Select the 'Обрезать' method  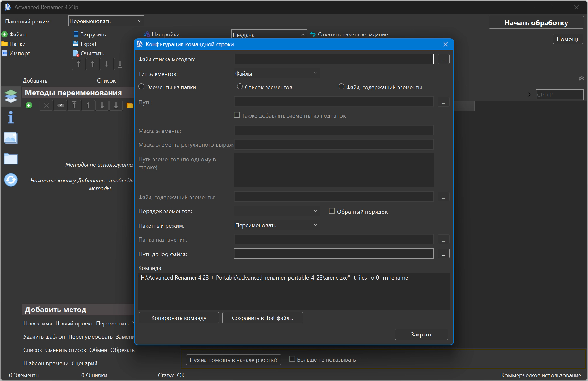(122, 350)
